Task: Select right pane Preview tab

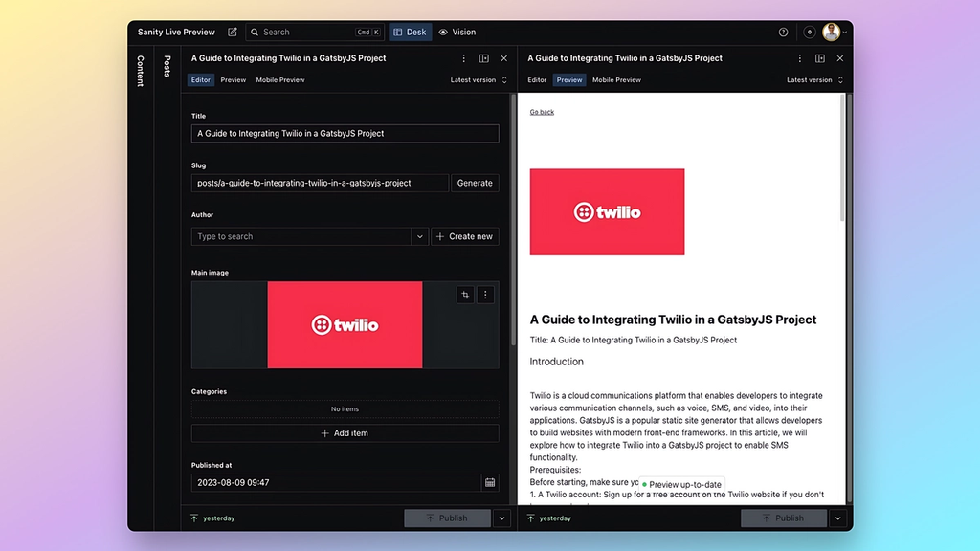Action: pyautogui.click(x=569, y=80)
